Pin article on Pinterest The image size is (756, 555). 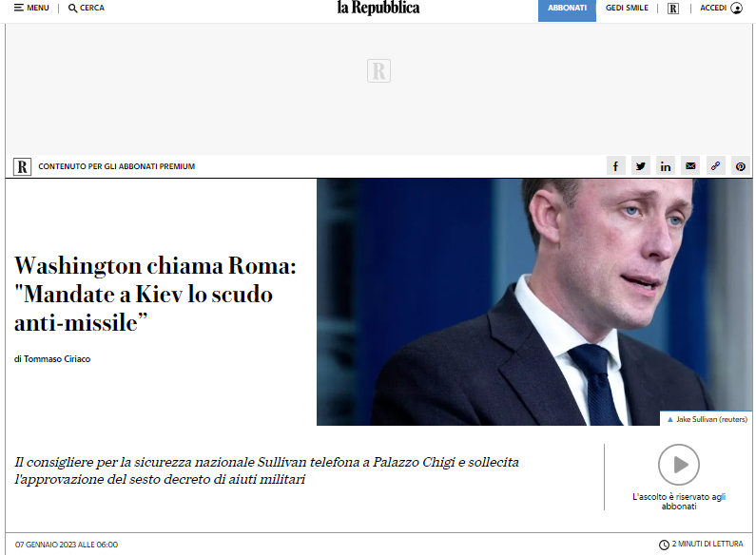coord(741,166)
